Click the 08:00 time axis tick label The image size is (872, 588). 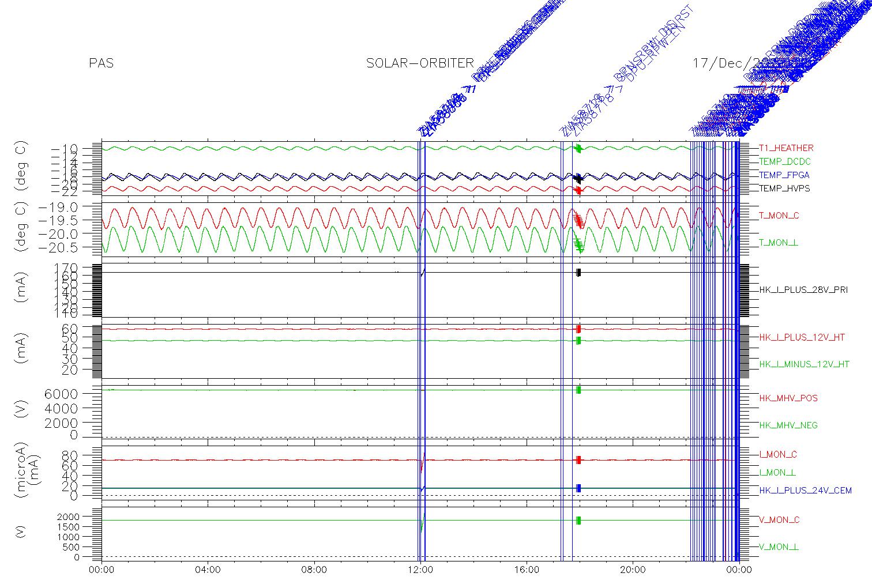coord(314,570)
